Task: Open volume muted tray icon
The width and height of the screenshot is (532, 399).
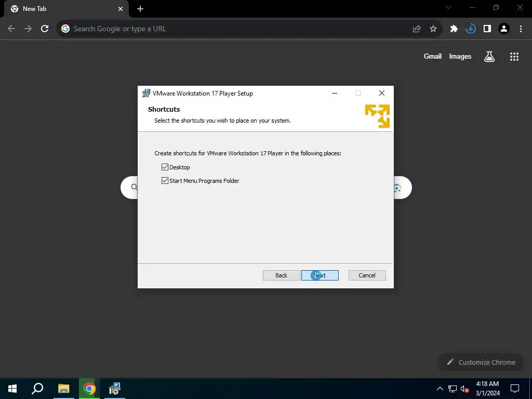Action: [465, 389]
